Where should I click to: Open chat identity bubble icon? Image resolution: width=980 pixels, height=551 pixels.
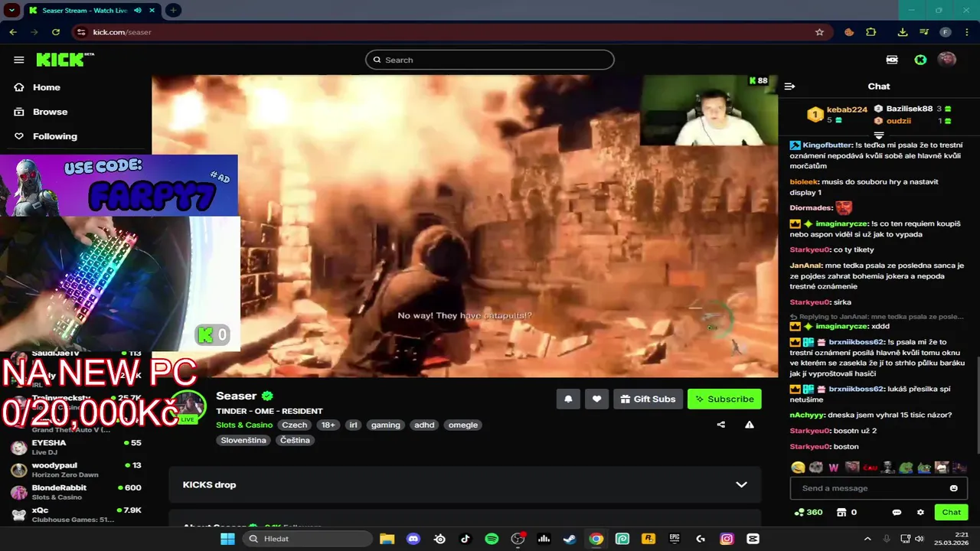pos(897,512)
